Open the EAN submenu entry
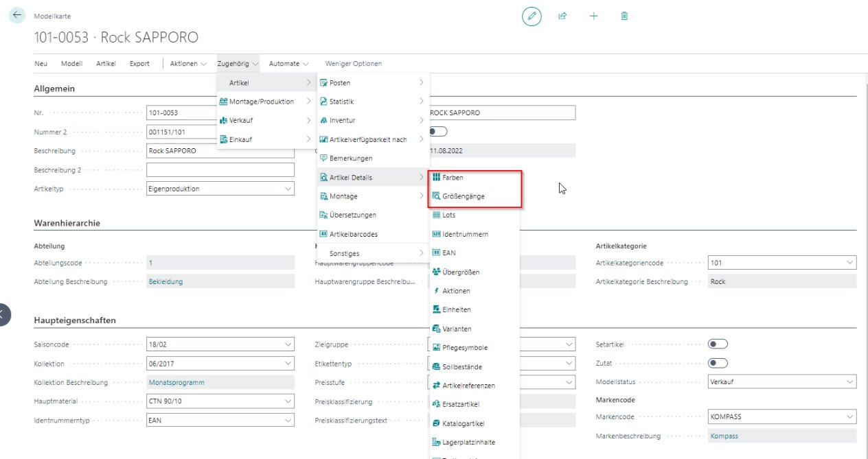 [449, 253]
